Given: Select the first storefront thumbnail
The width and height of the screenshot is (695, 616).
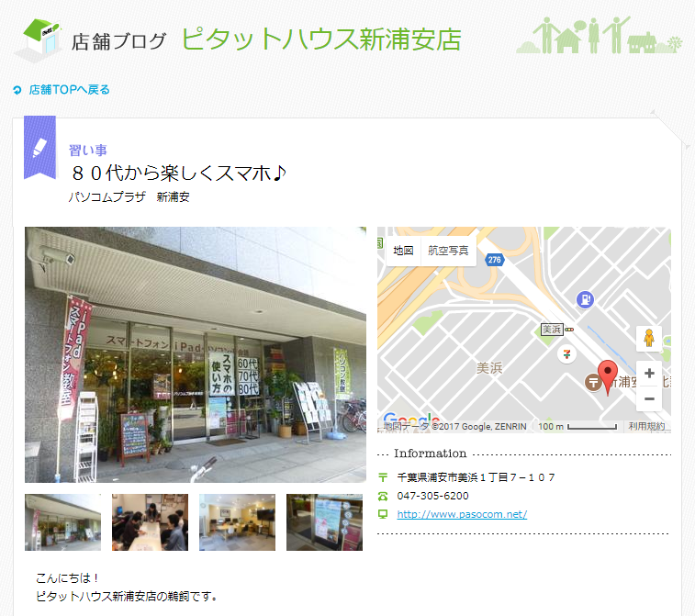Looking at the screenshot, I should pyautogui.click(x=63, y=522).
